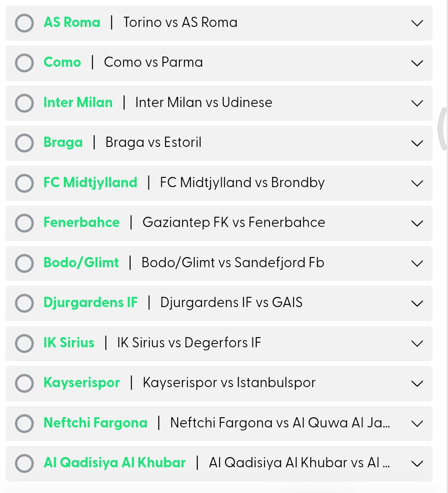Viewport: 448px width, 493px height.
Task: Select the AS Roma radio button
Action: (24, 23)
